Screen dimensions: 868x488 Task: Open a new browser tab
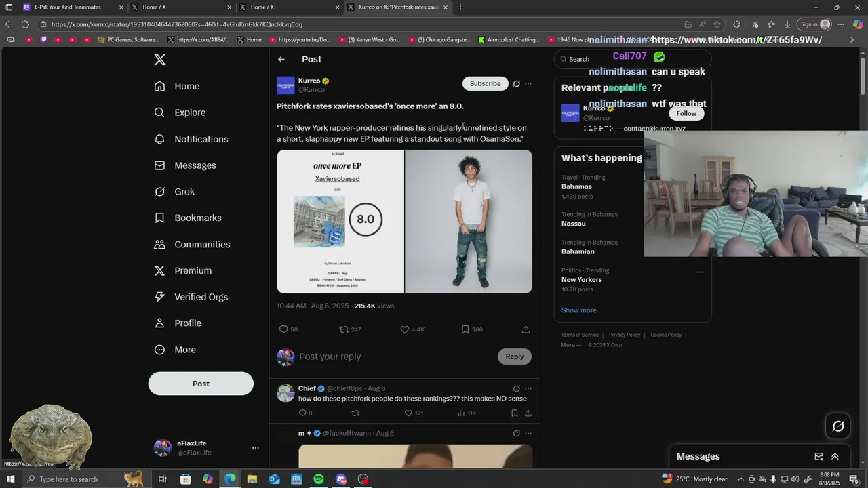pos(460,7)
